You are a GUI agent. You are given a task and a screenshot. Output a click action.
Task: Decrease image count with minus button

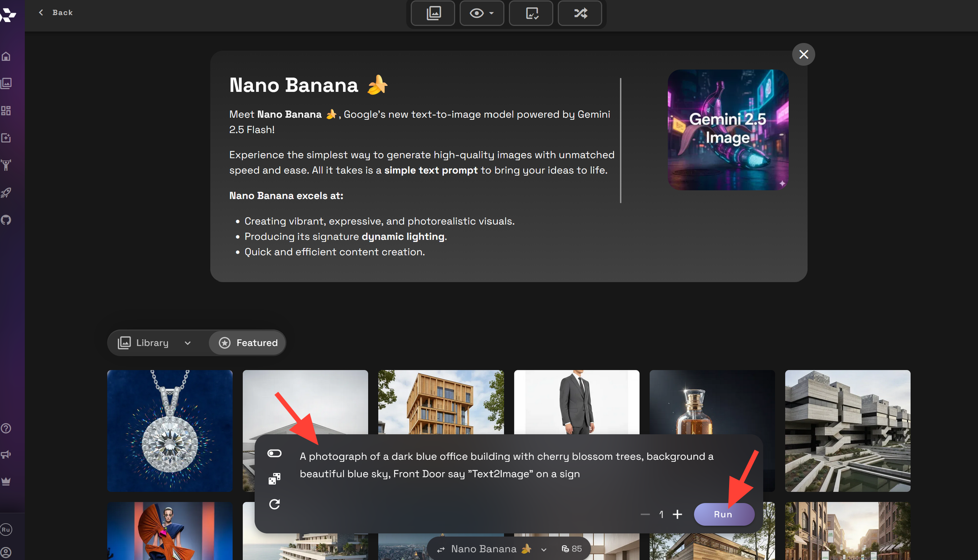645,514
